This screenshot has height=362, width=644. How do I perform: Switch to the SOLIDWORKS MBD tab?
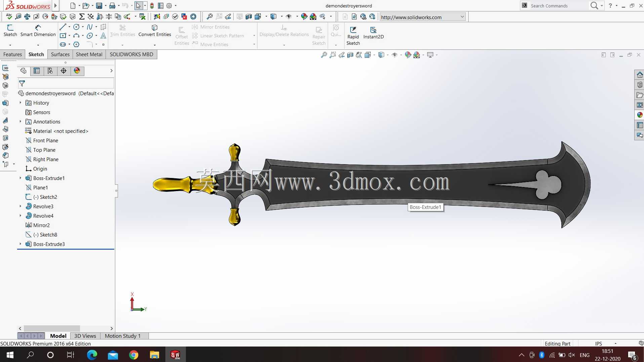131,55
